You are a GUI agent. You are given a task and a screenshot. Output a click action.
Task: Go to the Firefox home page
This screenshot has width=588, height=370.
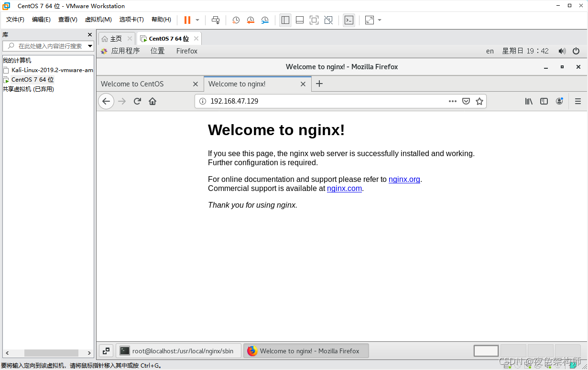pyautogui.click(x=152, y=101)
